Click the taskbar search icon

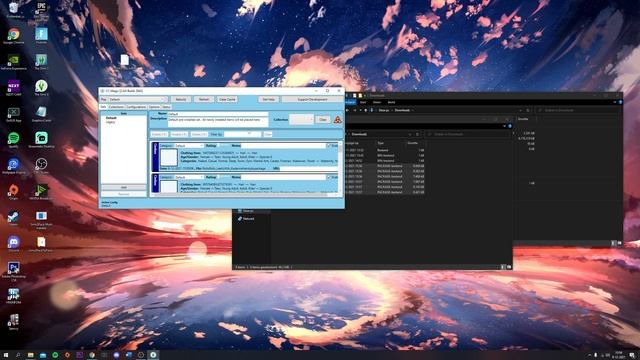click(x=18, y=355)
